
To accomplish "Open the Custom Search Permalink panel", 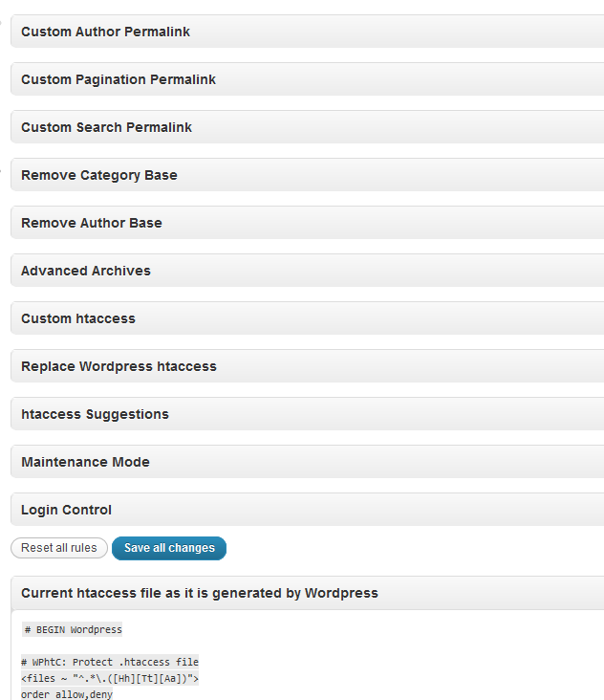I will 308,127.
